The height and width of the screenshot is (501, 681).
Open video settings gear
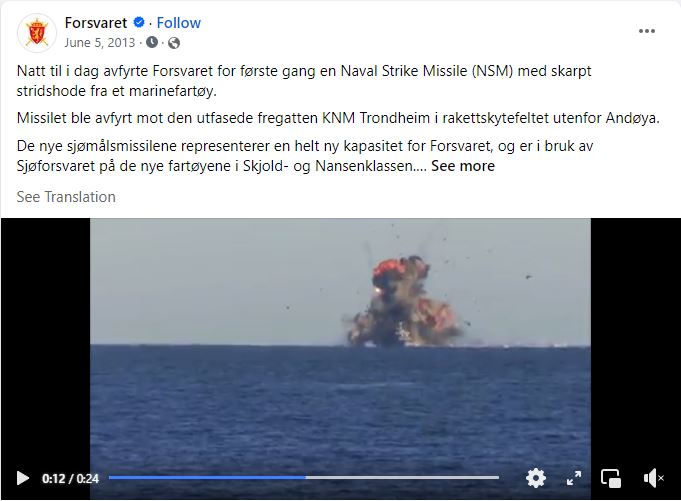point(536,478)
